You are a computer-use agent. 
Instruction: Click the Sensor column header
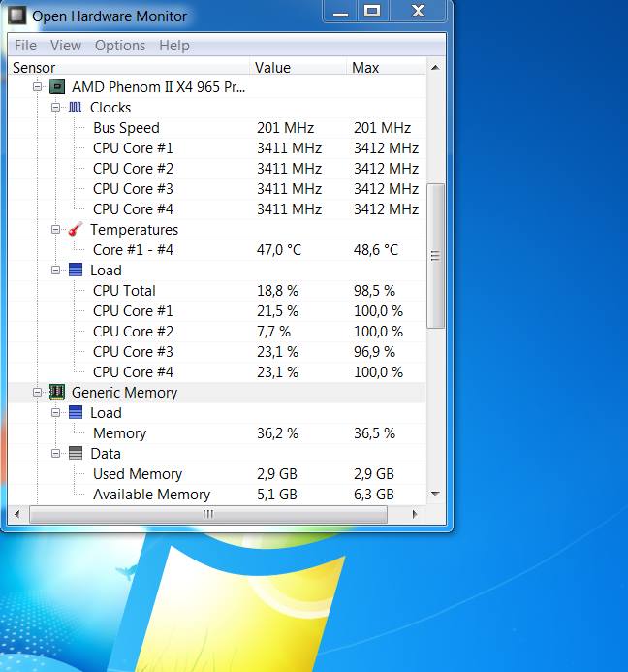(x=129, y=67)
